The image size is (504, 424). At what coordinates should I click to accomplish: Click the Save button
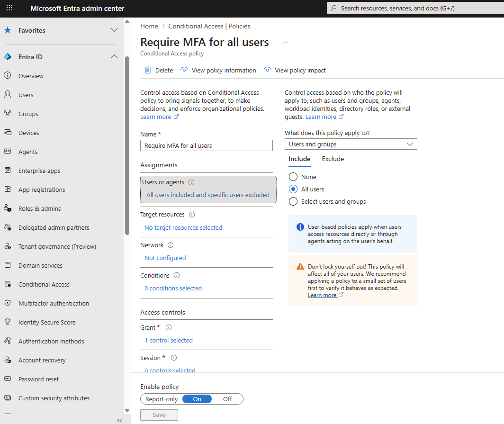click(x=159, y=415)
